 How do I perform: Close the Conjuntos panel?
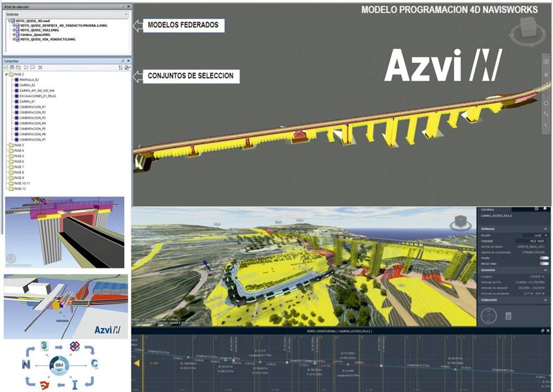pos(129,61)
